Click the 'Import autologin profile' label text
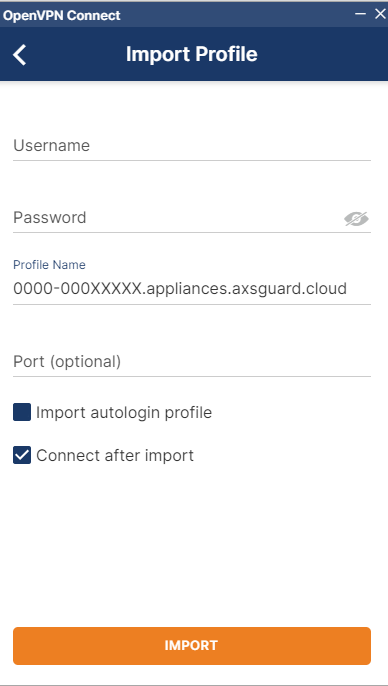Screen dimensions: 388x686 (x=124, y=413)
